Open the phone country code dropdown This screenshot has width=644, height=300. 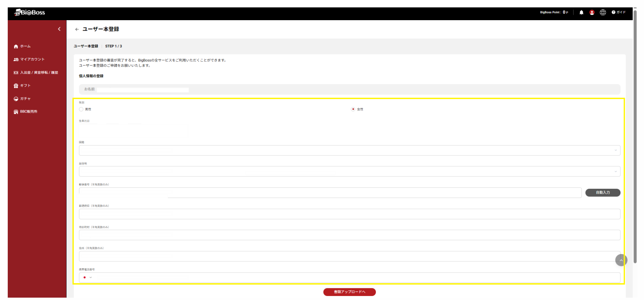[87, 277]
